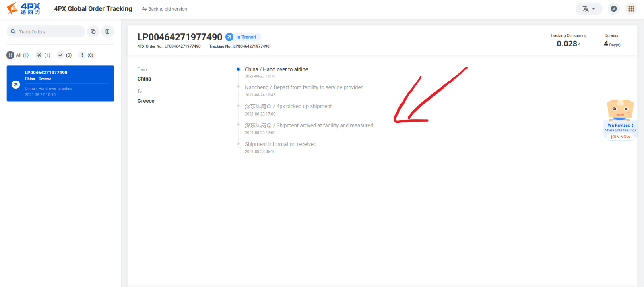Click the clipboard batch icon button
This screenshot has height=287, width=644.
point(107,31)
